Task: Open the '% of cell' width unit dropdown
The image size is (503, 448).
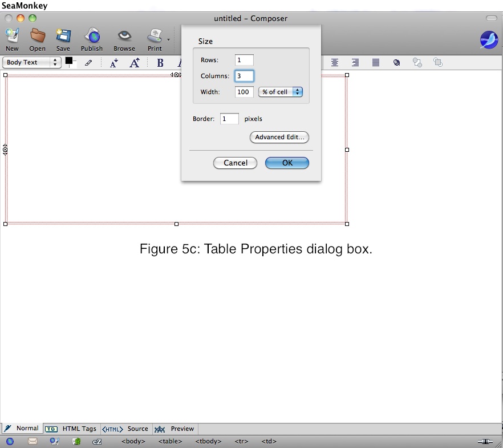Action: pos(281,92)
